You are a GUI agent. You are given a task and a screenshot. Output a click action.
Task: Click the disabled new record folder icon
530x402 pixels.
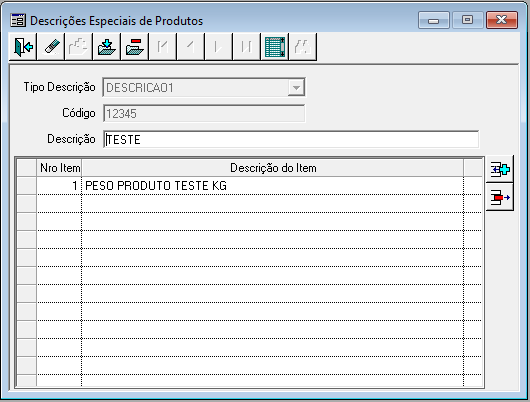[x=79, y=47]
